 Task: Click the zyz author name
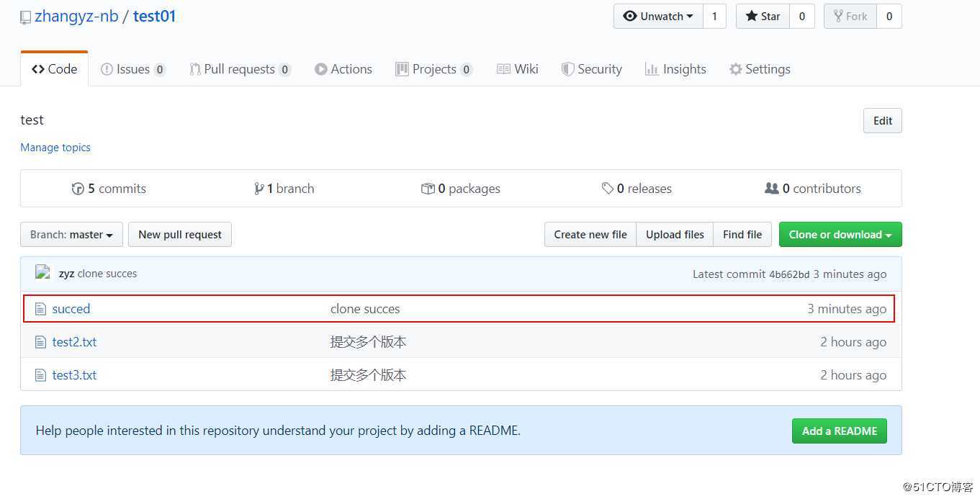tap(67, 274)
